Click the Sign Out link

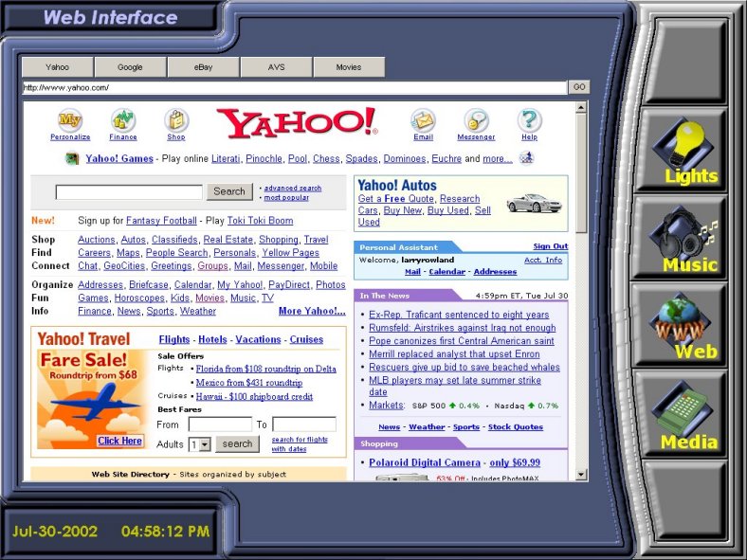point(550,246)
